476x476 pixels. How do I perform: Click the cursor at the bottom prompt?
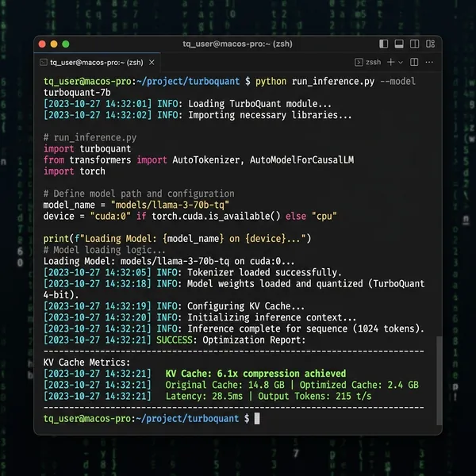(x=257, y=419)
